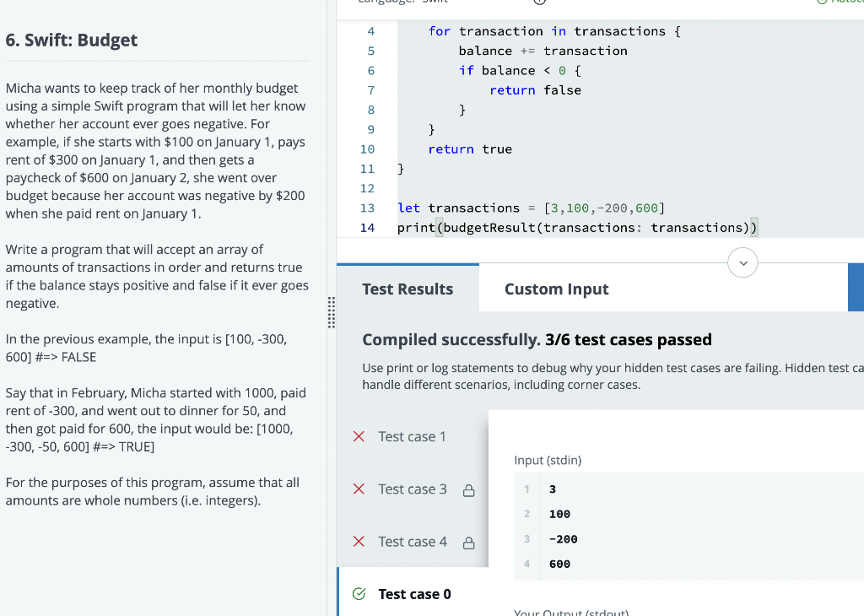The image size is (864, 616).
Task: Select Test case 0 to view its results
Action: 413,593
